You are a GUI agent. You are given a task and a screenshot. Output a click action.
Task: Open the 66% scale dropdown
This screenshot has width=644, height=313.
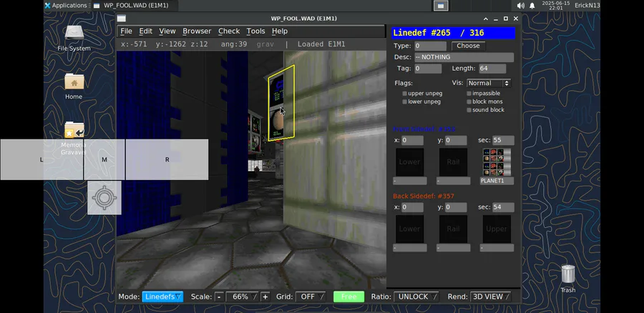click(243, 297)
